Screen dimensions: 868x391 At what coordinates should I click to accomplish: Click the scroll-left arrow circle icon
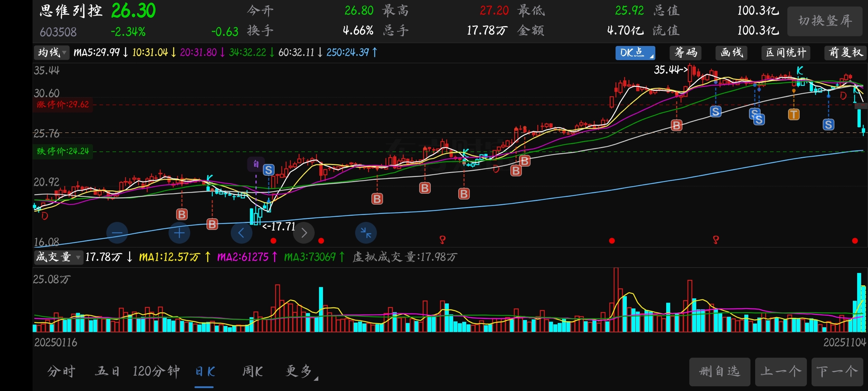click(x=241, y=233)
